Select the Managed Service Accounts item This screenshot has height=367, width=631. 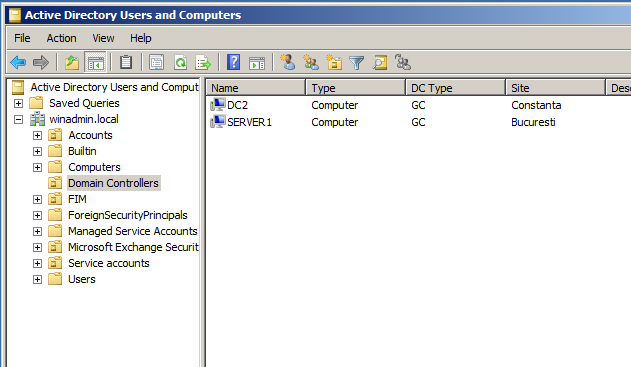coord(133,231)
